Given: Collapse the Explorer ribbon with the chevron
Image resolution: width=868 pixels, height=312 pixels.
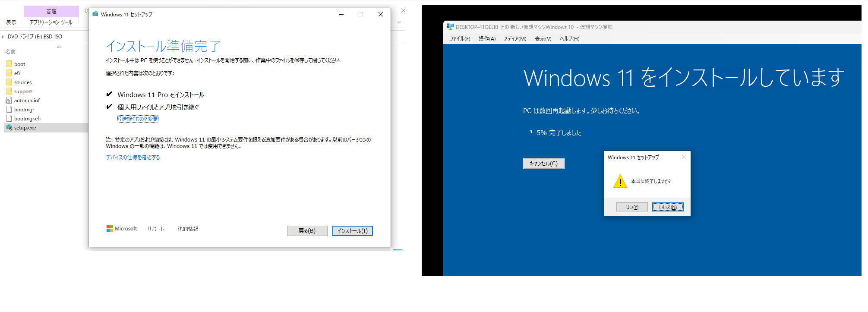Looking at the screenshot, I should click(x=399, y=22).
